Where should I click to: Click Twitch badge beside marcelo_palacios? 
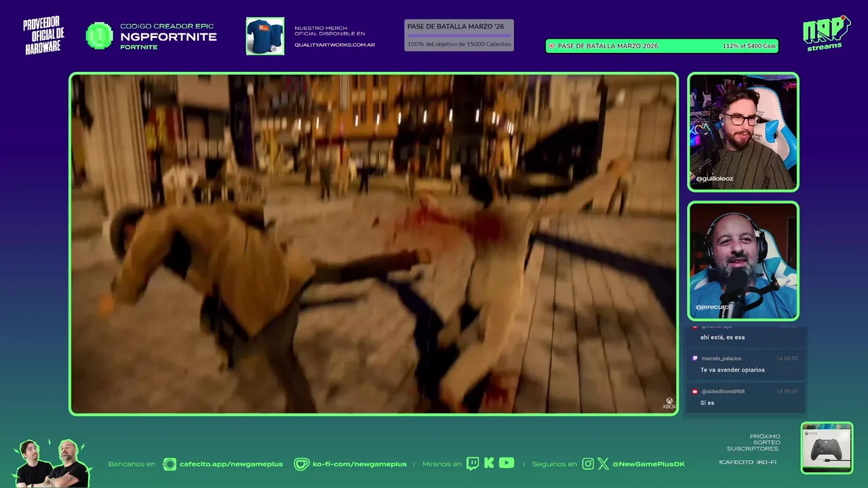(694, 359)
